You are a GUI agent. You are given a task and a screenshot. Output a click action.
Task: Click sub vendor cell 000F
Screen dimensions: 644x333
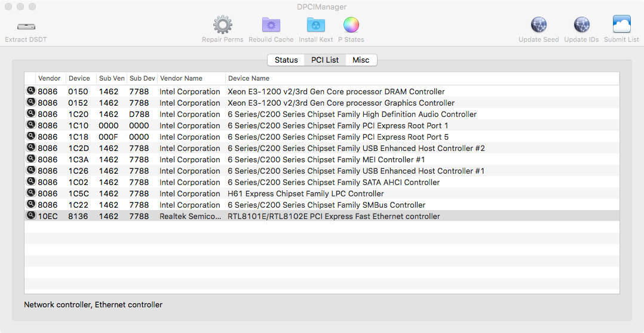tap(109, 137)
